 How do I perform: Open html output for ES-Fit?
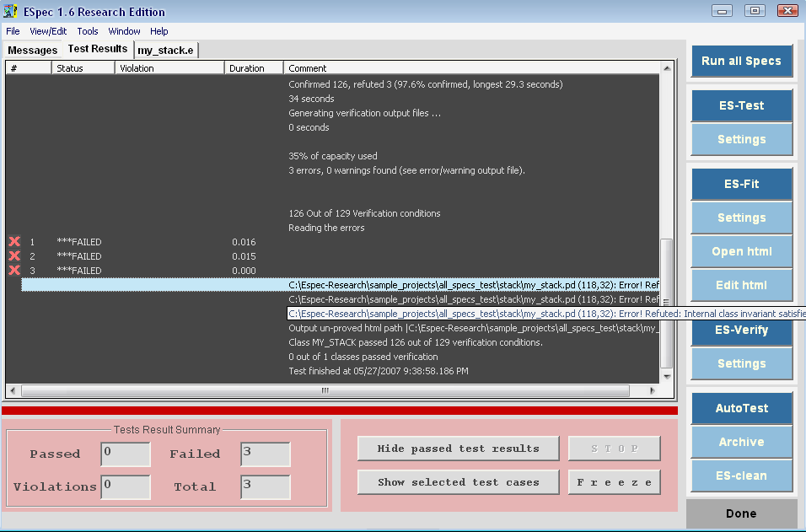coord(741,251)
